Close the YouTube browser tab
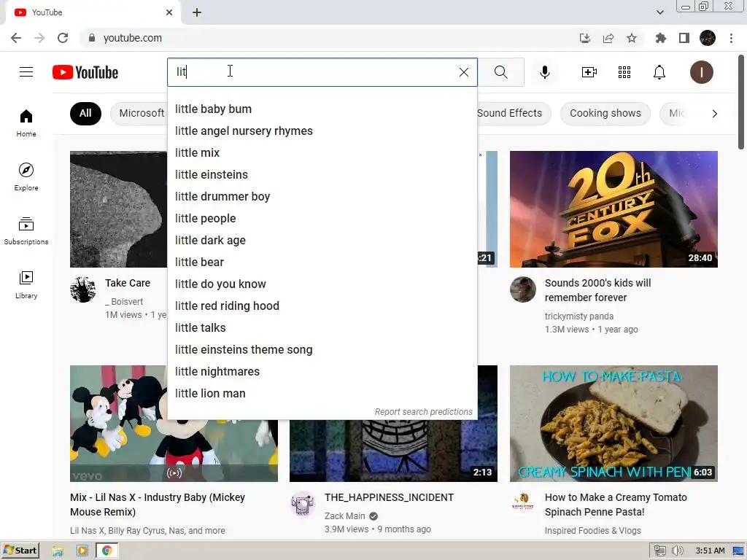The image size is (747, 560). [x=169, y=12]
